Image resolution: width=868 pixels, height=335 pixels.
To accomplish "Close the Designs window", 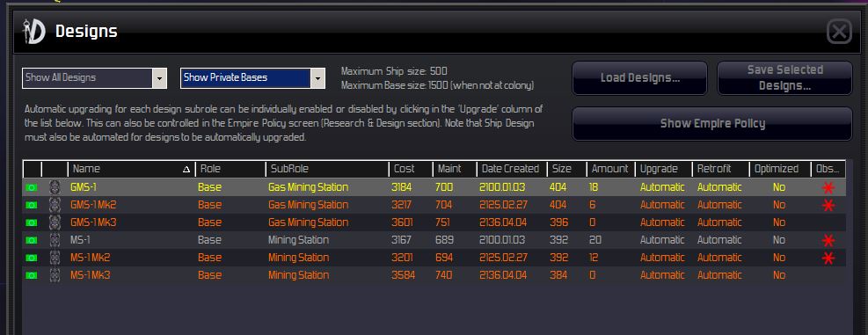I will point(839,32).
